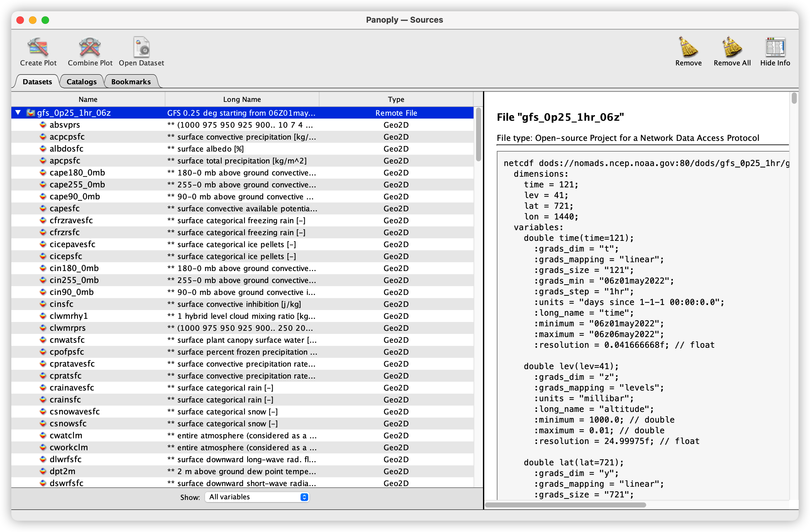
Task: Select the capesfc variable row
Action: [x=64, y=208]
